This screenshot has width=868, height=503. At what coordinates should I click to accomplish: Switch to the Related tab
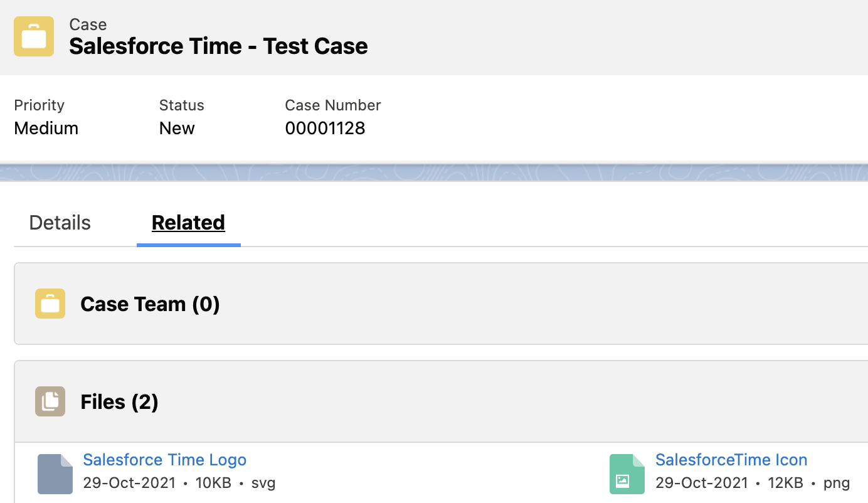188,222
